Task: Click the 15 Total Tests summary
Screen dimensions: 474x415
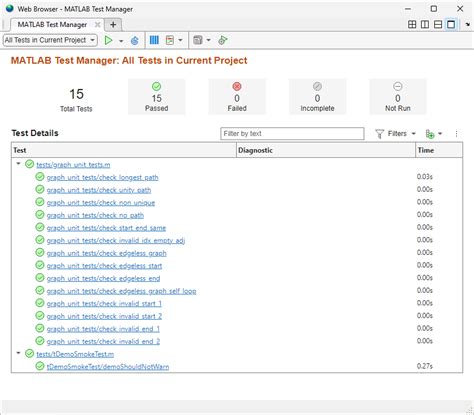Action: 76,99
